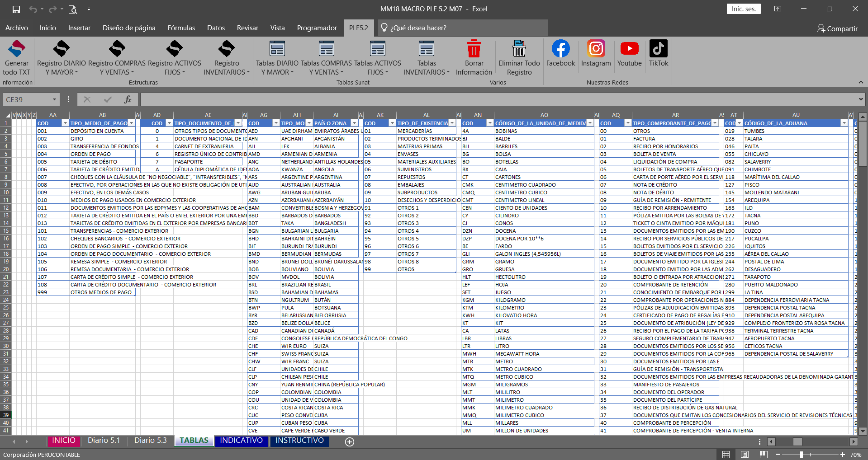Click the TikTok icon
The width and height of the screenshot is (868, 460).
[x=658, y=49]
